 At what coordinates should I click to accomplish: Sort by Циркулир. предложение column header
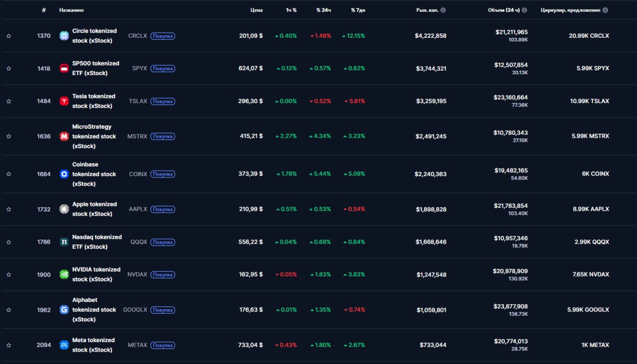click(571, 10)
